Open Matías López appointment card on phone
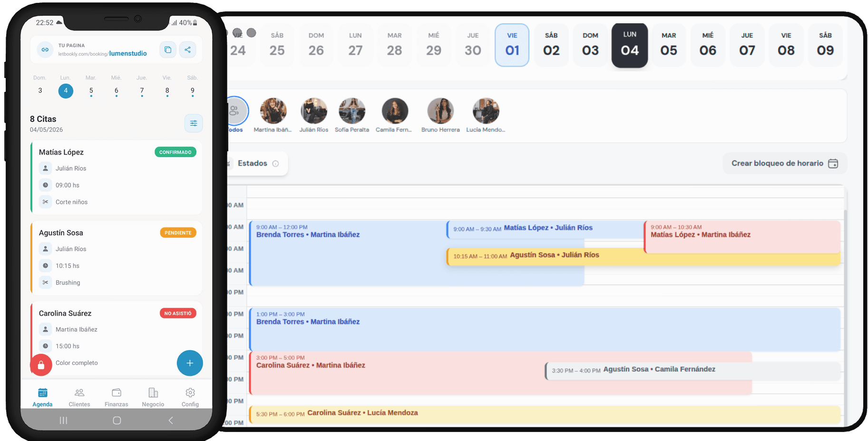This screenshot has height=441, width=868. [x=117, y=177]
